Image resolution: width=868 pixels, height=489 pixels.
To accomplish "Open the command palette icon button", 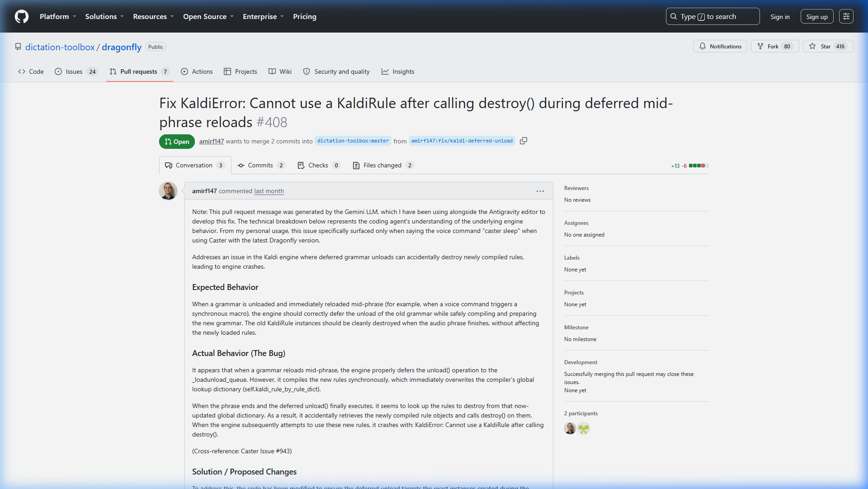I will (846, 17).
